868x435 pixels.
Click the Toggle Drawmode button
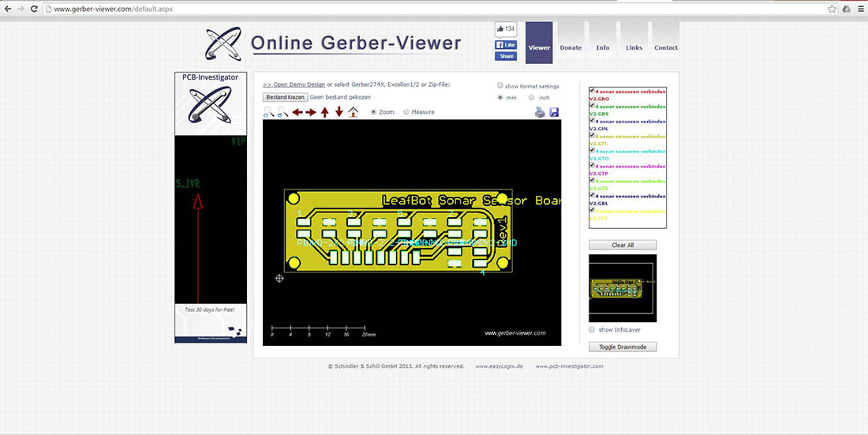coord(623,347)
